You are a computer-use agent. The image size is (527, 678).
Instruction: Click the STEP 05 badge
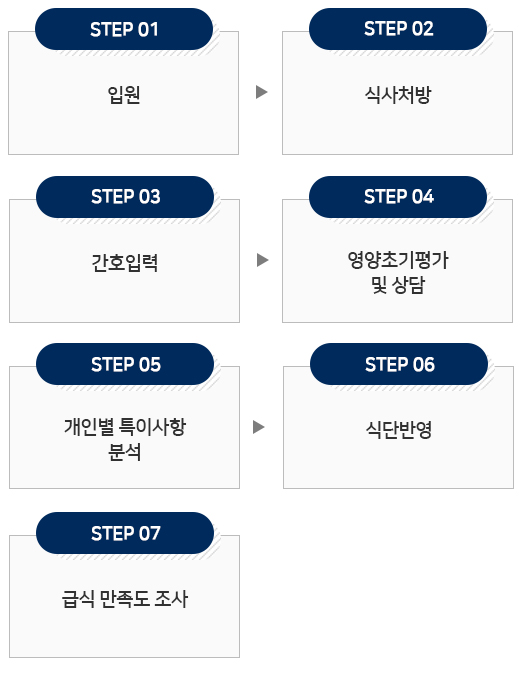125,364
